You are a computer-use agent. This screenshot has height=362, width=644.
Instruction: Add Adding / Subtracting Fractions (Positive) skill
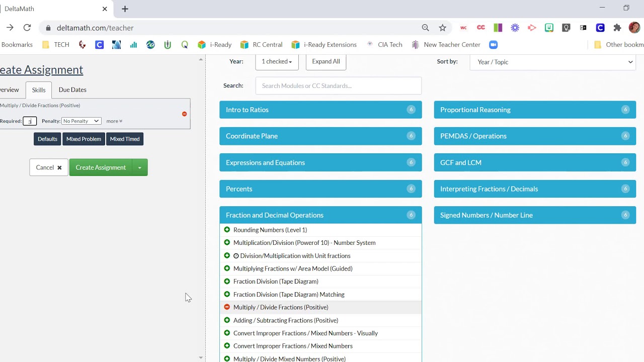227,320
